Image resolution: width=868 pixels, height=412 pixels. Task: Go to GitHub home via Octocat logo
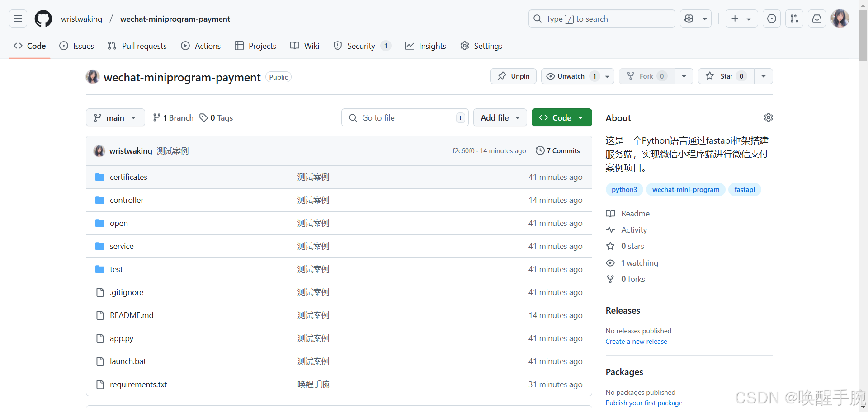tap(43, 19)
